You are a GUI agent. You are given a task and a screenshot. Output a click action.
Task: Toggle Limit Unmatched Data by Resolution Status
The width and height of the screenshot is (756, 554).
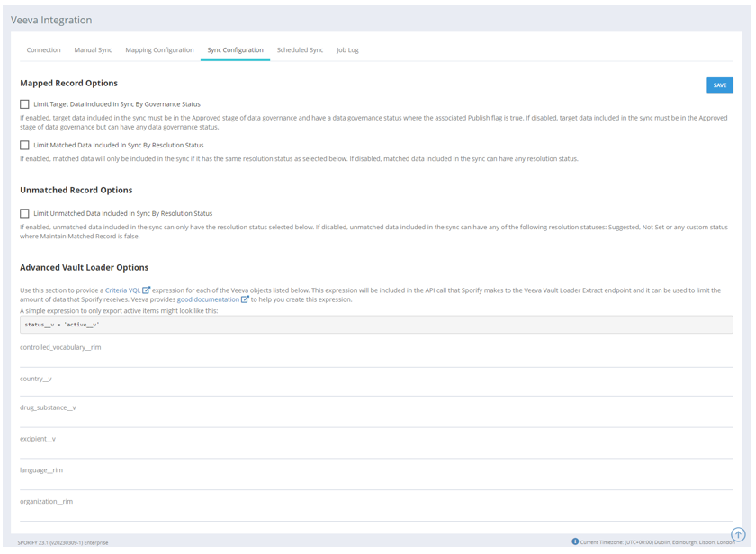[x=24, y=214]
